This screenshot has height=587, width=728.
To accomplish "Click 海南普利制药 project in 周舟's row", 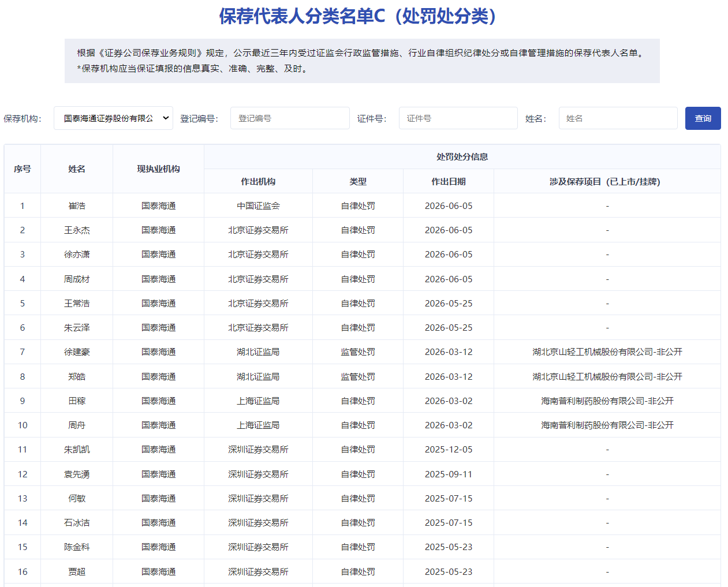I will click(607, 425).
